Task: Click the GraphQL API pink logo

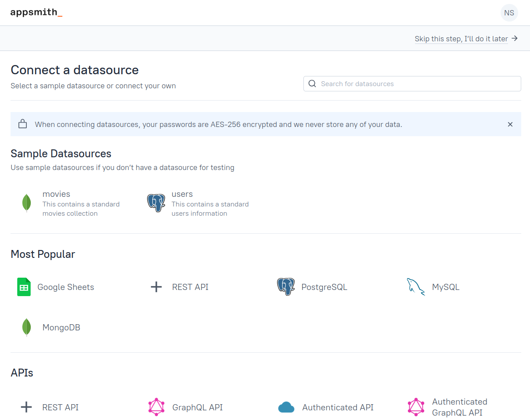Action: point(156,407)
